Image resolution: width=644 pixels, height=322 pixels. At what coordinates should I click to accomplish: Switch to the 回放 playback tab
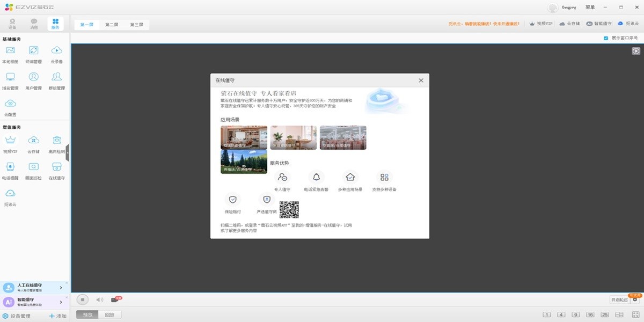pyautogui.click(x=109, y=314)
